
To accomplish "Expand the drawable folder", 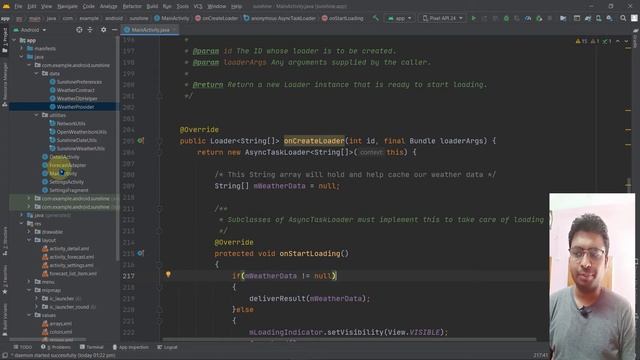I will click(x=29, y=232).
